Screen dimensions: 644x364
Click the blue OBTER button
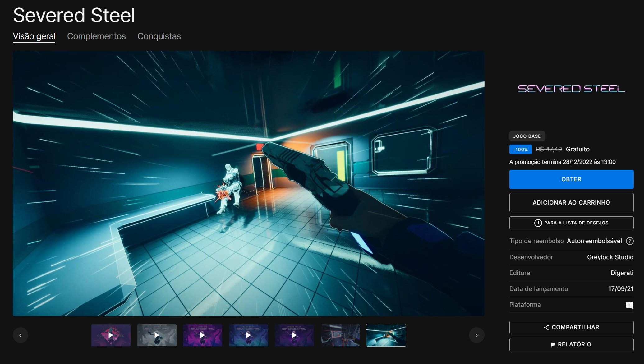click(571, 179)
